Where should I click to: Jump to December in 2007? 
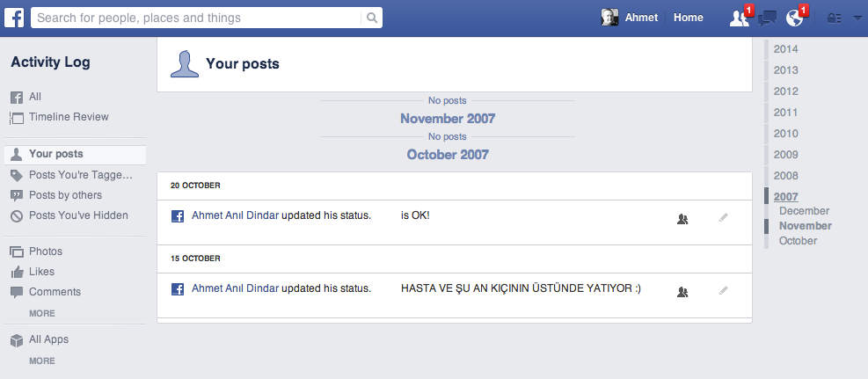point(804,211)
